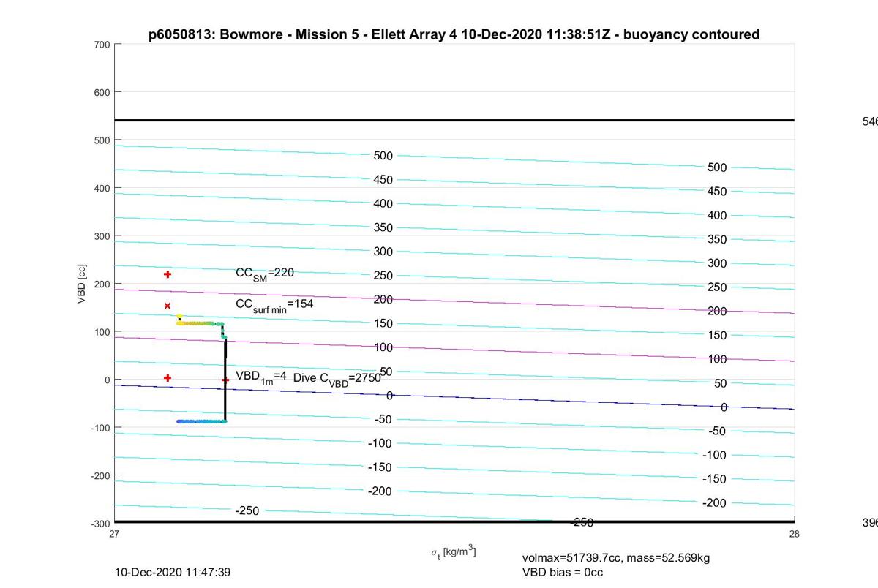Click the right-column contour label "-50"
The width and height of the screenshot is (878, 588).
(x=717, y=431)
